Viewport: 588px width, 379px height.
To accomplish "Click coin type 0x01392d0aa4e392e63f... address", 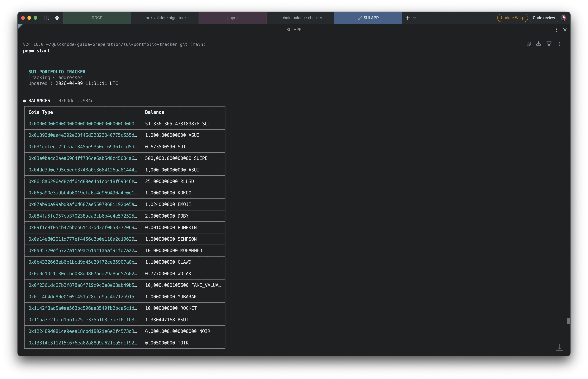I will point(83,135).
